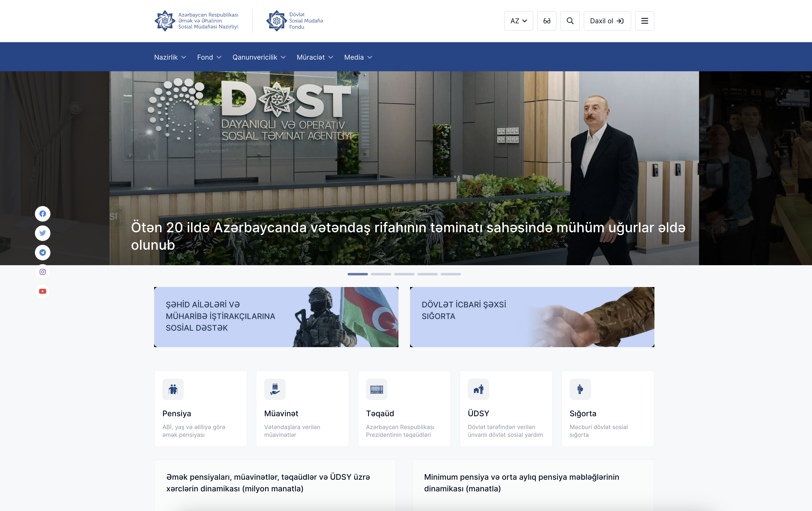
Task: Go to second carousel slide indicator
Action: (381, 274)
